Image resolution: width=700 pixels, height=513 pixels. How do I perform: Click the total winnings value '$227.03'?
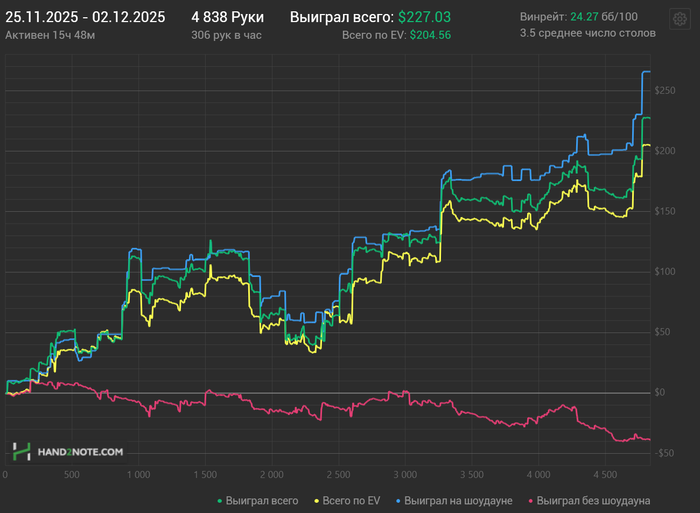(425, 17)
